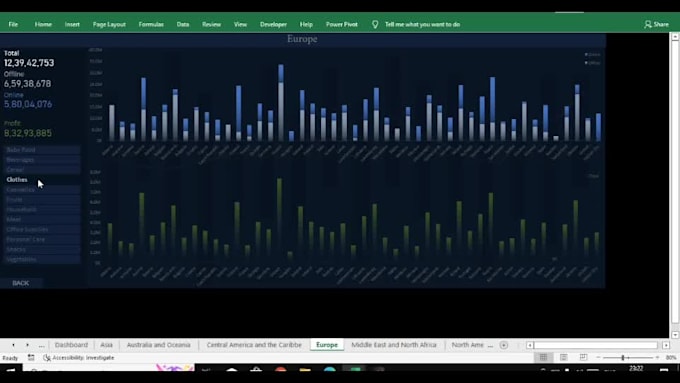The image size is (680, 383).
Task: Open the Formulas ribbon tab
Action: pyautogui.click(x=151, y=24)
